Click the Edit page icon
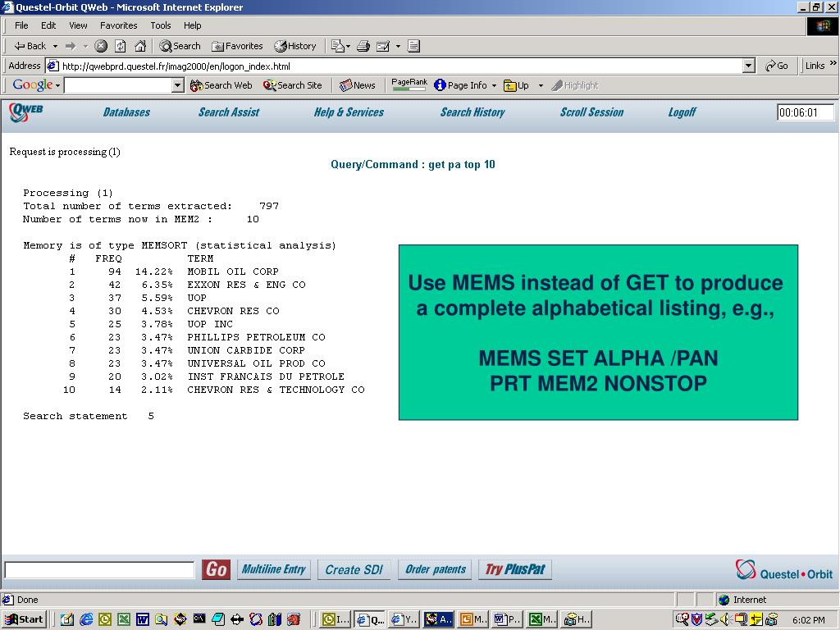This screenshot has width=840, height=630. coord(383,46)
